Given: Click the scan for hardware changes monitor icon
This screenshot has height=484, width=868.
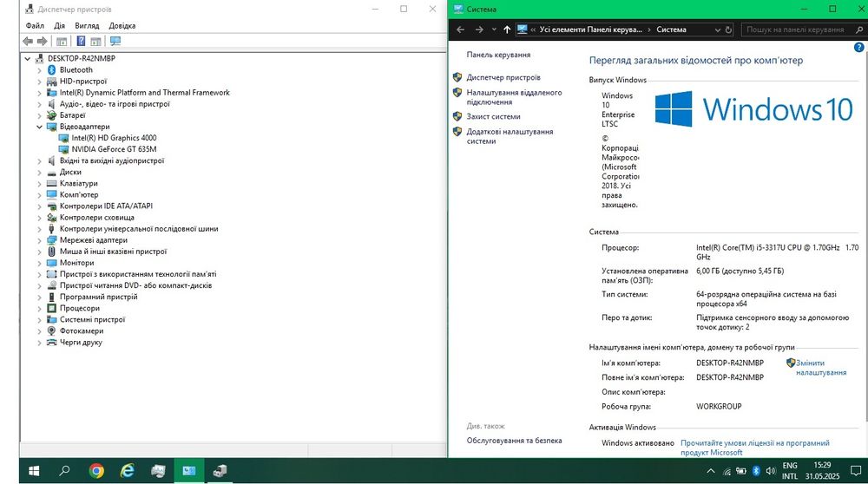Looking at the screenshot, I should [x=115, y=42].
